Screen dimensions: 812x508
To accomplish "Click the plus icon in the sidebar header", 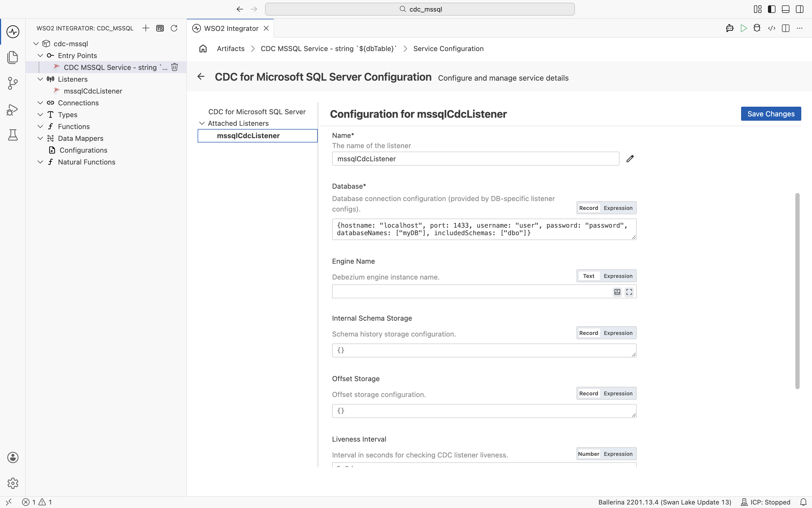I will click(x=146, y=28).
